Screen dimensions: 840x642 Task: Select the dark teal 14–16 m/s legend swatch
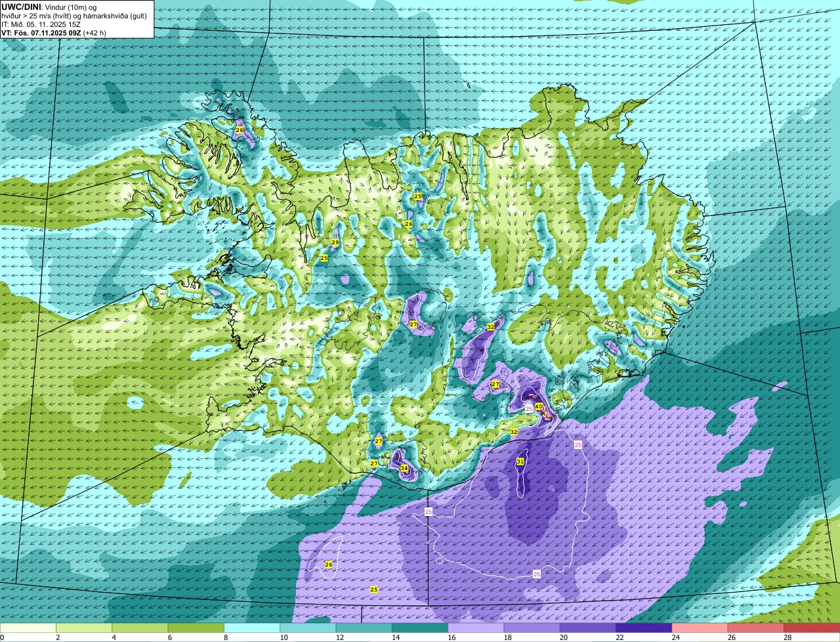[x=420, y=628]
